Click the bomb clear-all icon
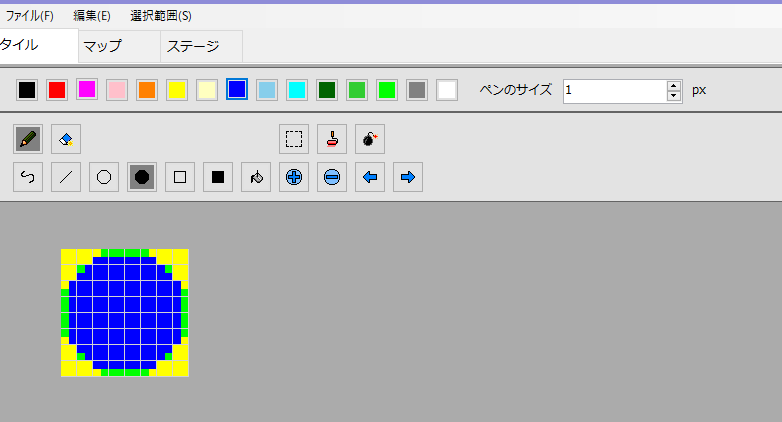The image size is (782, 422). tap(370, 139)
